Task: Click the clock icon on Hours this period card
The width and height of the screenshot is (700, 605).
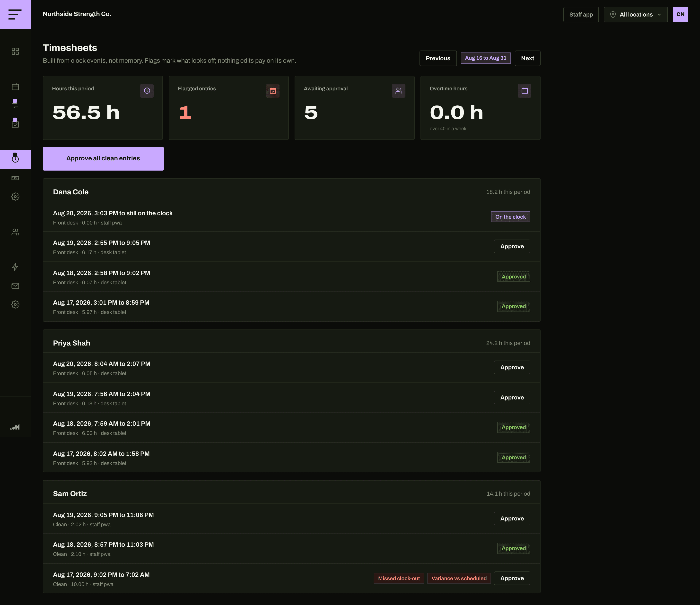Action: 147,91
